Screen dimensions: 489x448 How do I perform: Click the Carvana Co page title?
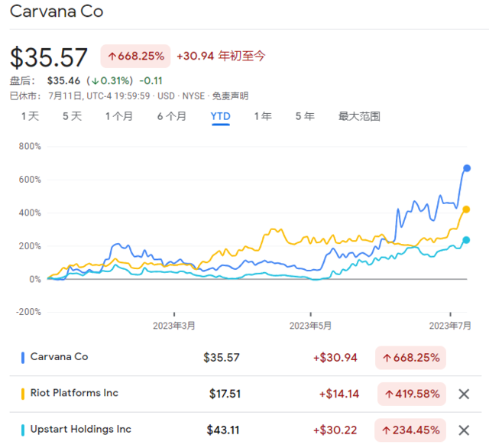[57, 11]
